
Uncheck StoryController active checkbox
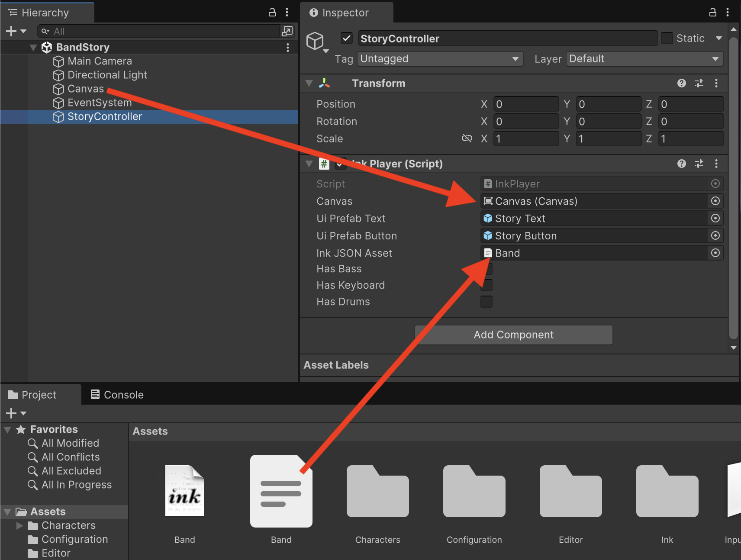point(347,39)
